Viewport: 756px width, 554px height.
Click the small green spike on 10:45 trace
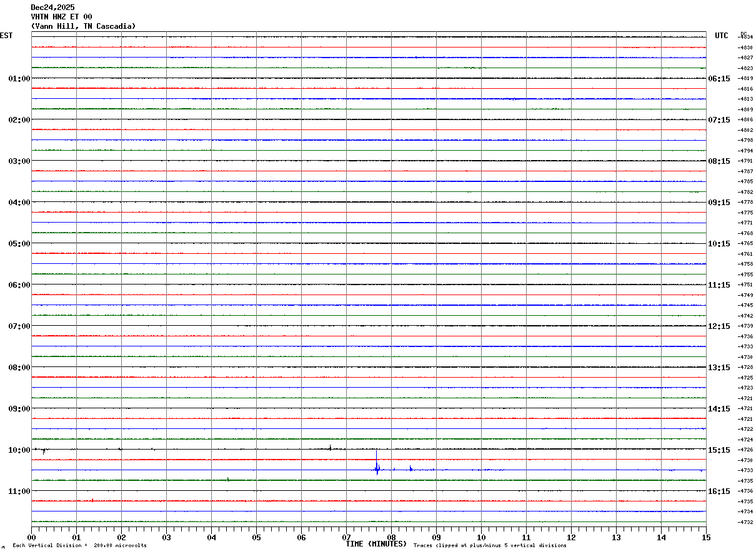point(228,480)
